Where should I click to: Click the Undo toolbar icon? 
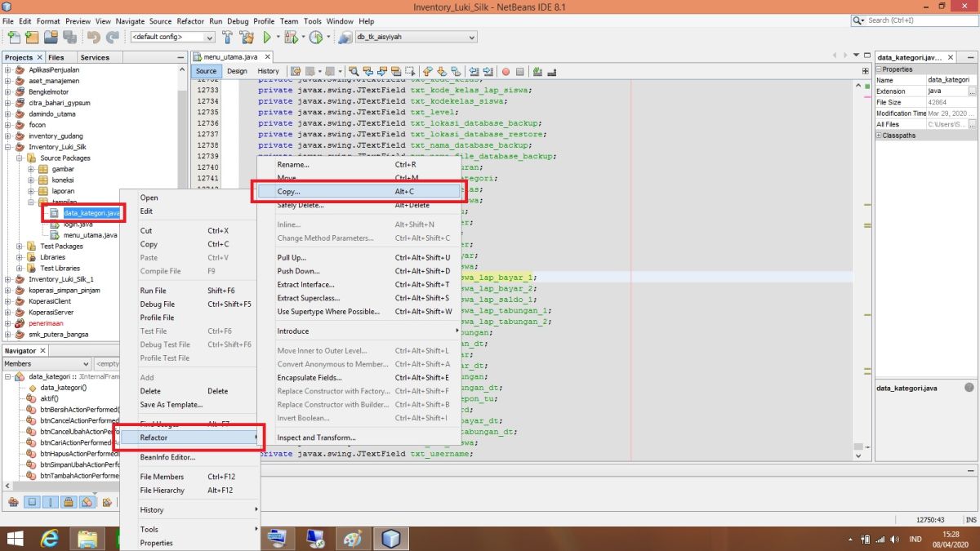point(93,37)
